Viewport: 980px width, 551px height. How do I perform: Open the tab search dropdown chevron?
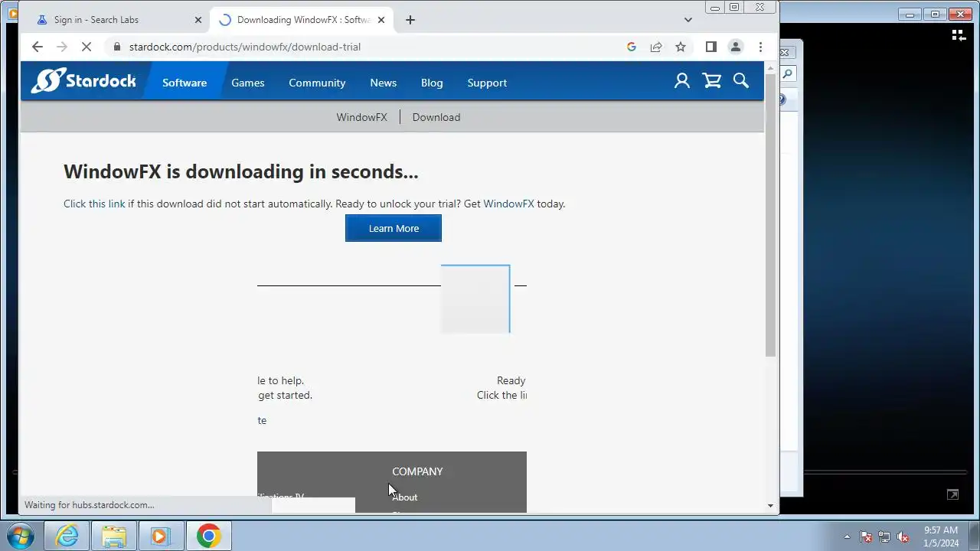pyautogui.click(x=687, y=20)
